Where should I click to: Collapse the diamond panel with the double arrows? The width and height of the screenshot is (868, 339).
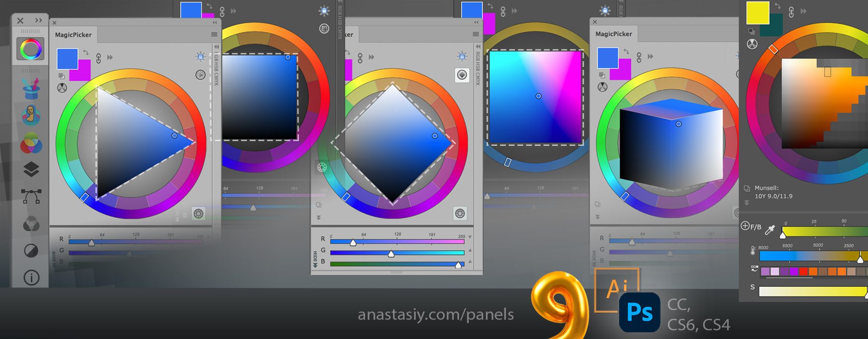(x=476, y=22)
